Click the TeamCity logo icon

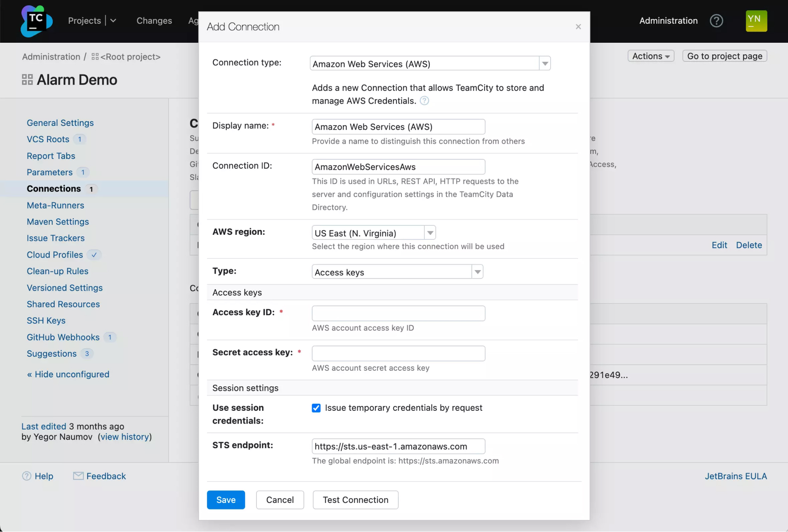(x=36, y=21)
